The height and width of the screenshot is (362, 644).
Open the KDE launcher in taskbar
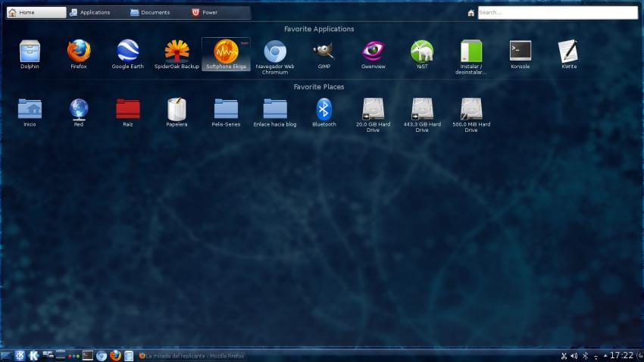tap(20, 355)
